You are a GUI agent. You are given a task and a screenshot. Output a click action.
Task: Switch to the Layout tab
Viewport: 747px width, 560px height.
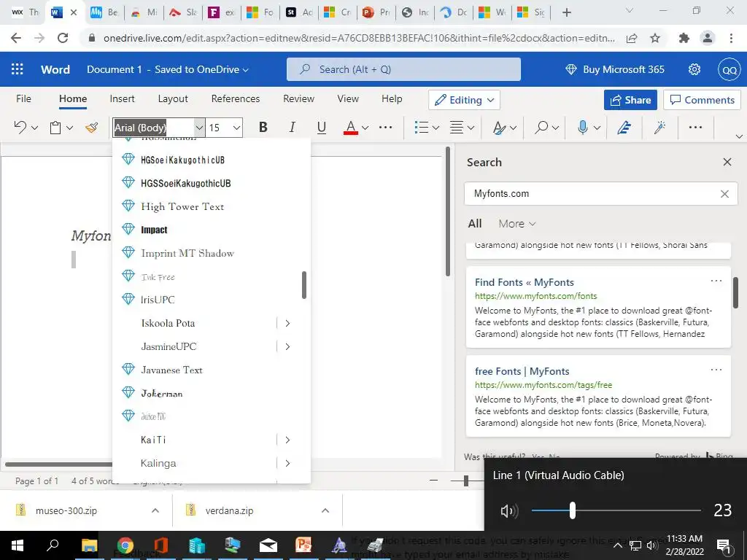click(x=173, y=98)
